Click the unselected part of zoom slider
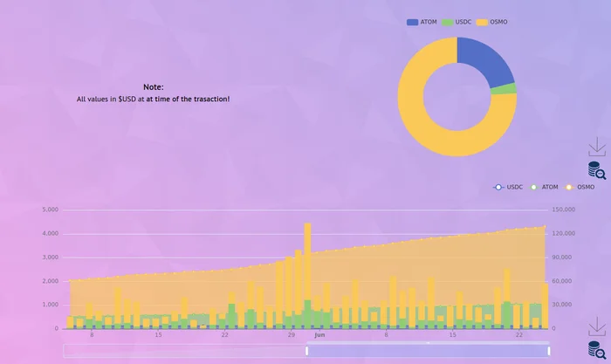The image size is (611, 364). (x=185, y=351)
